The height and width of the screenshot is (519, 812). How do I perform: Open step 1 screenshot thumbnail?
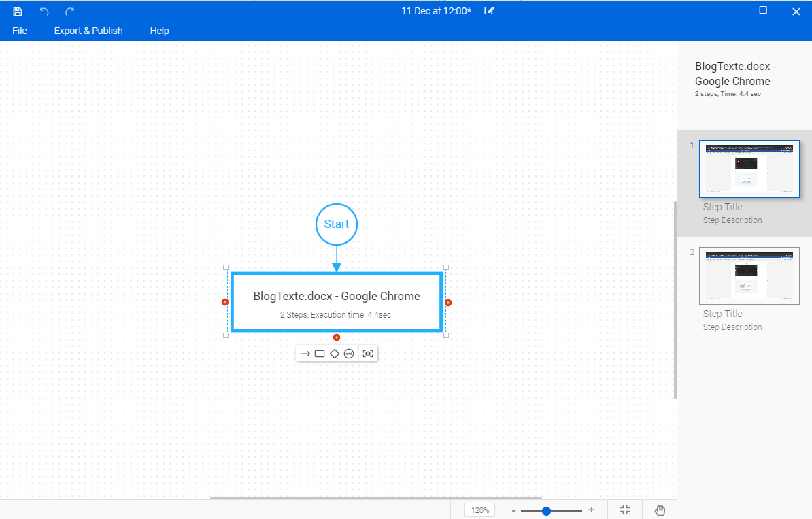[749, 169]
